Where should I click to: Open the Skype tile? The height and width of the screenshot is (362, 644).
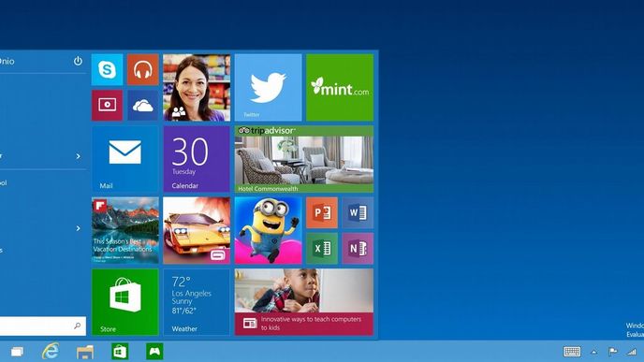coord(108,70)
